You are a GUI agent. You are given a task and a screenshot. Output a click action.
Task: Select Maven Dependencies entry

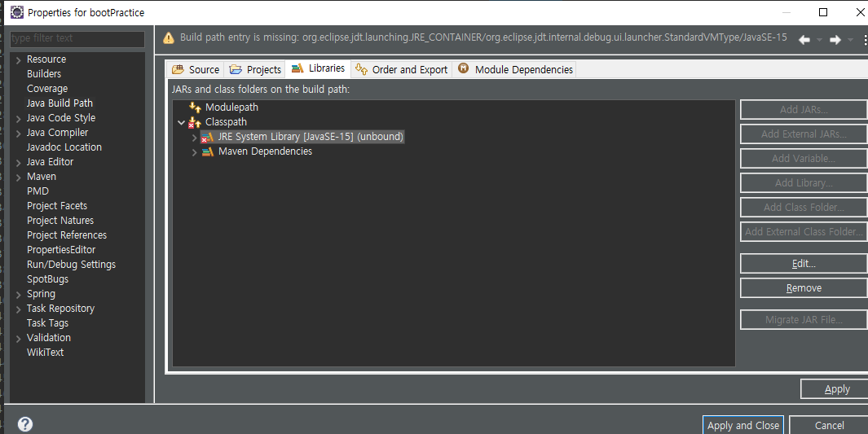265,151
